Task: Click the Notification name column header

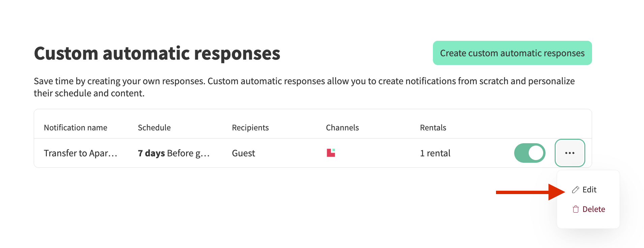Action: click(76, 128)
